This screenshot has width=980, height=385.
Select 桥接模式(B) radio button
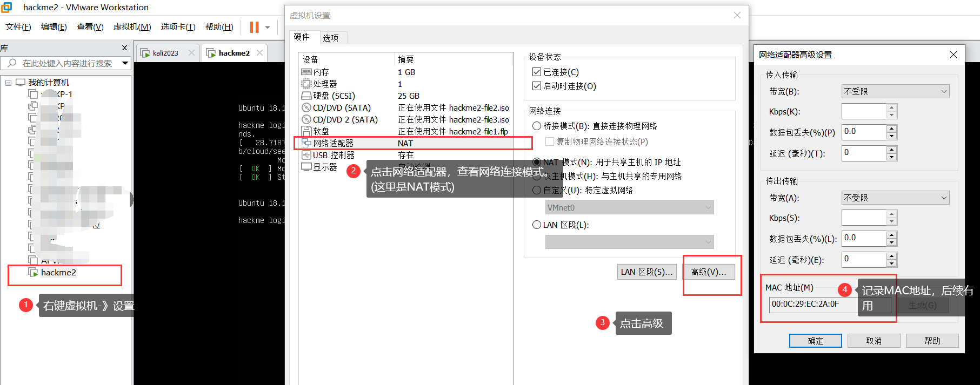tap(537, 126)
